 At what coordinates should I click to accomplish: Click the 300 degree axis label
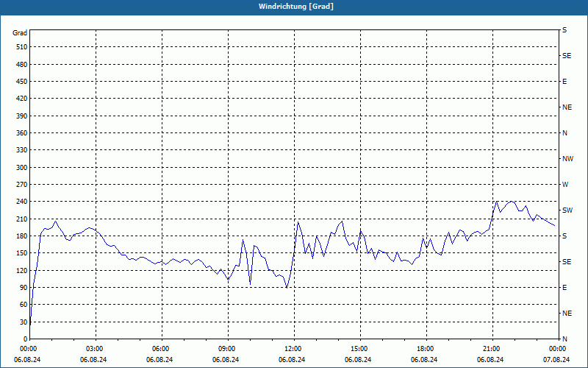(22, 168)
